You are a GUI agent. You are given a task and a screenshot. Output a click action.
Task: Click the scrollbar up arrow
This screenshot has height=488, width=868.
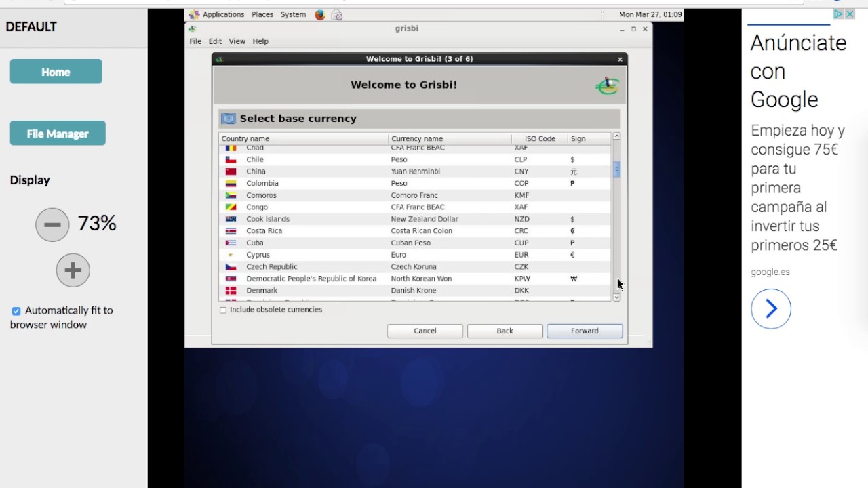pyautogui.click(x=616, y=137)
